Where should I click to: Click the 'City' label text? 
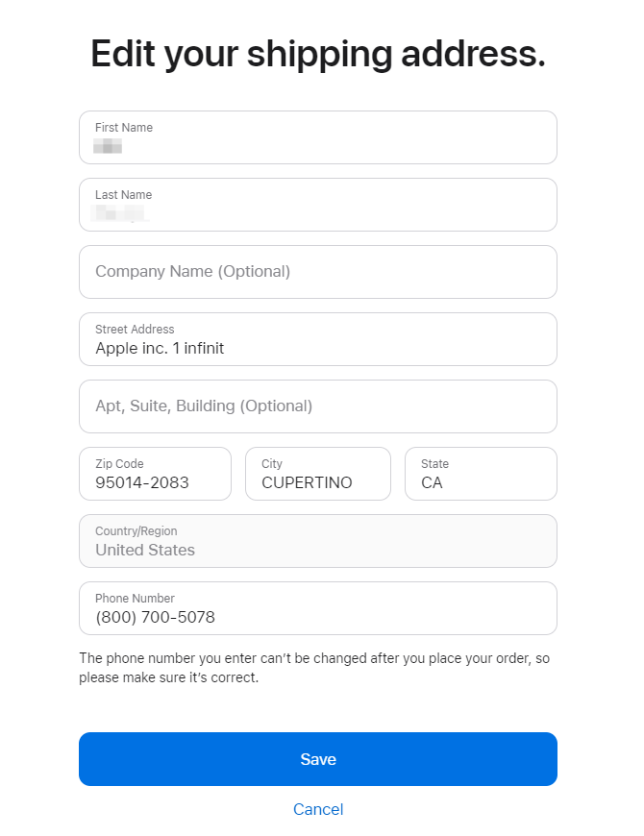tap(272, 464)
